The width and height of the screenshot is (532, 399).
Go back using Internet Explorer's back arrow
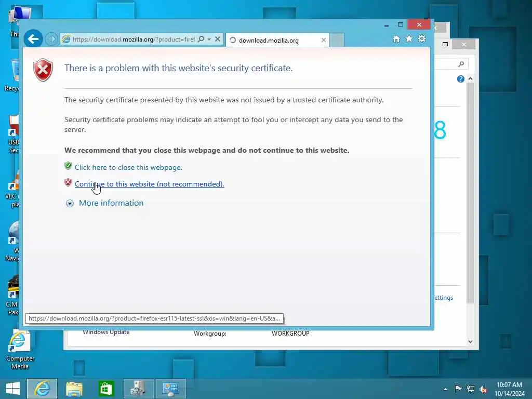[x=33, y=39]
